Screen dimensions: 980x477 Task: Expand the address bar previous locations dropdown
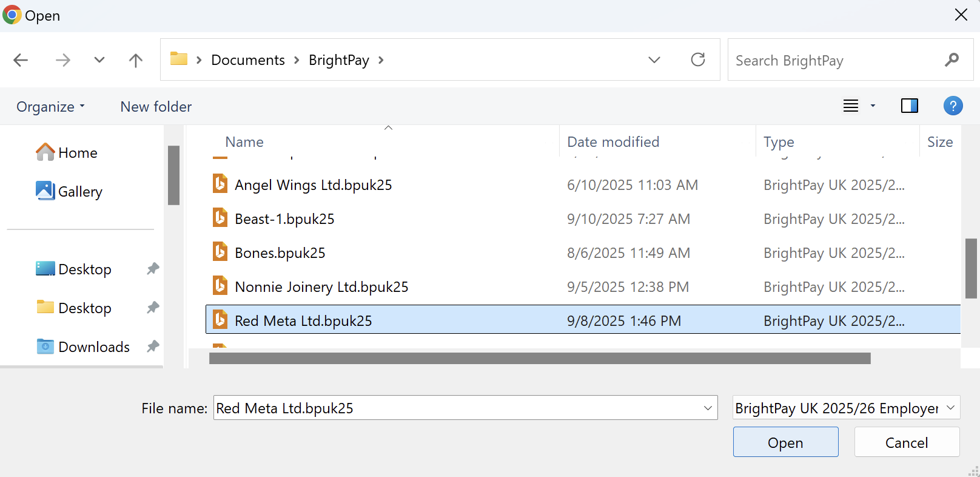654,60
